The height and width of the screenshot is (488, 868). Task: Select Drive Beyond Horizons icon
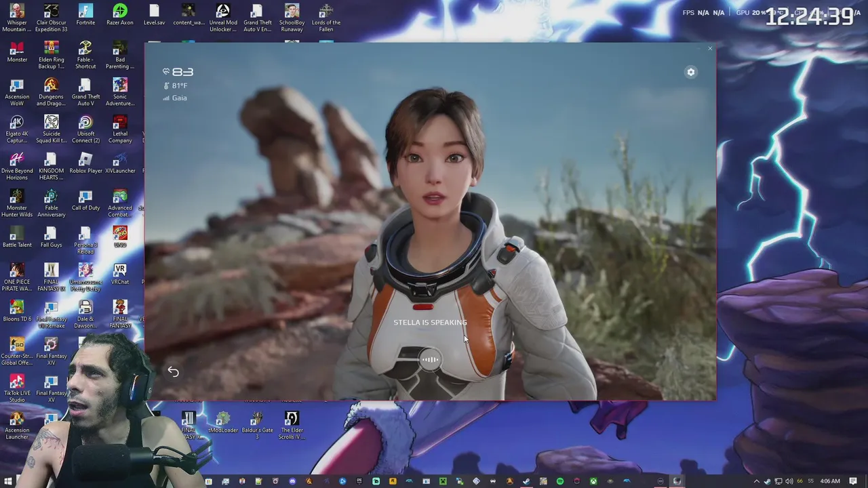point(17,167)
